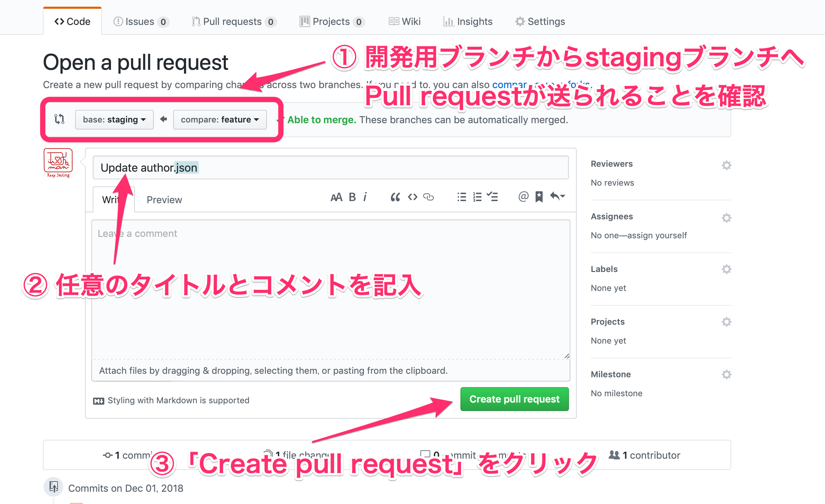
Task: Mention a user with the @ icon
Action: point(523,197)
